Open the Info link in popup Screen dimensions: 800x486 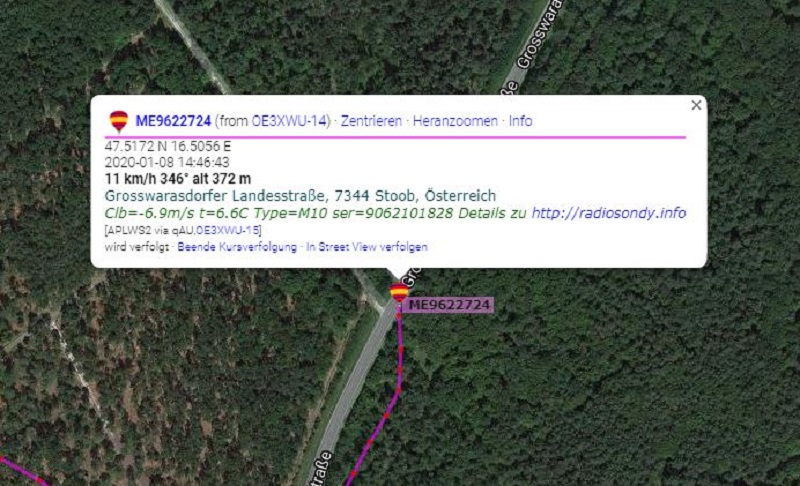520,121
